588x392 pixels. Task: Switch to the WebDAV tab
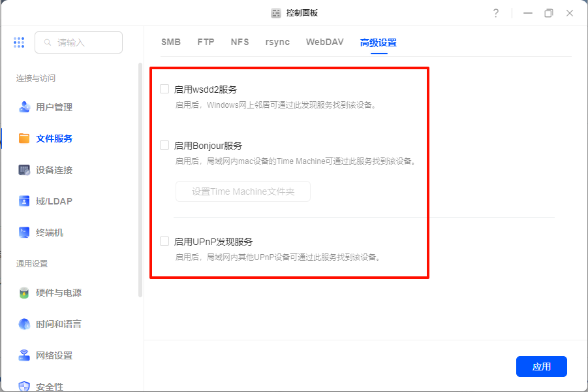325,42
